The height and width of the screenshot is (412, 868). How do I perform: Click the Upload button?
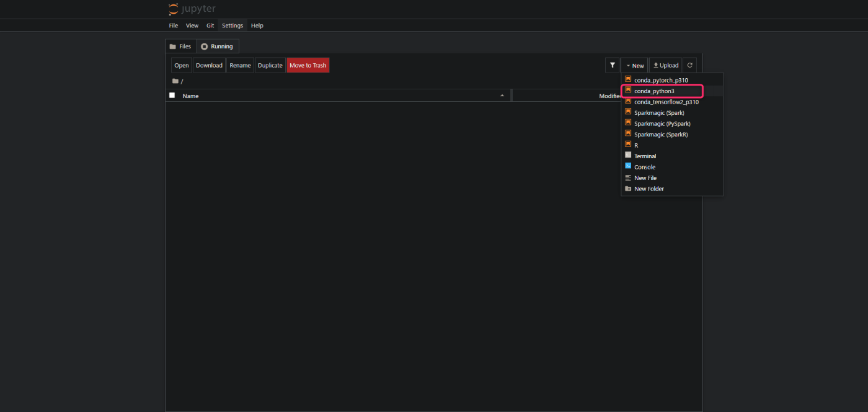pyautogui.click(x=666, y=65)
